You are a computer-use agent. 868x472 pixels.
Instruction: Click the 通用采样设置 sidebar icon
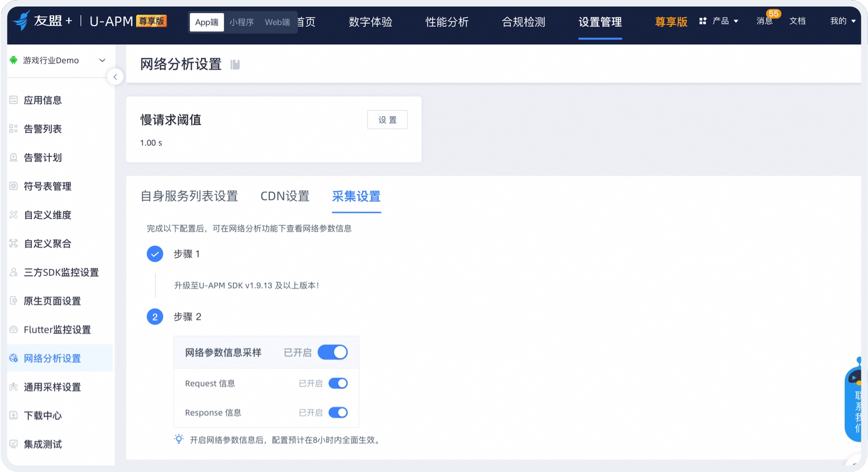tap(14, 387)
